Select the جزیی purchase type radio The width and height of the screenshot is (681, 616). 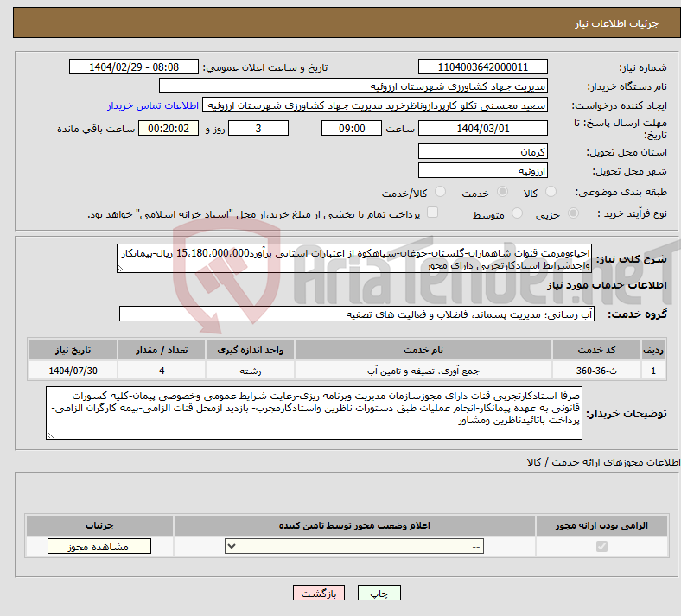click(x=573, y=213)
